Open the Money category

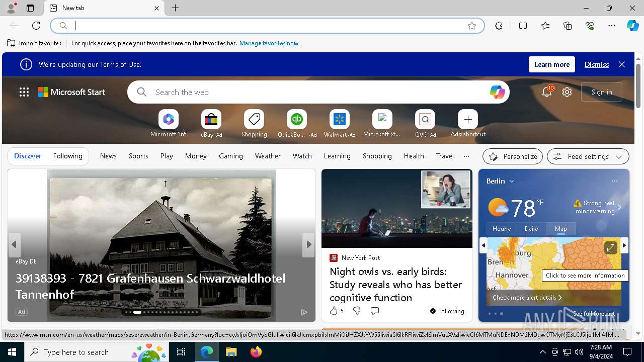click(x=196, y=156)
